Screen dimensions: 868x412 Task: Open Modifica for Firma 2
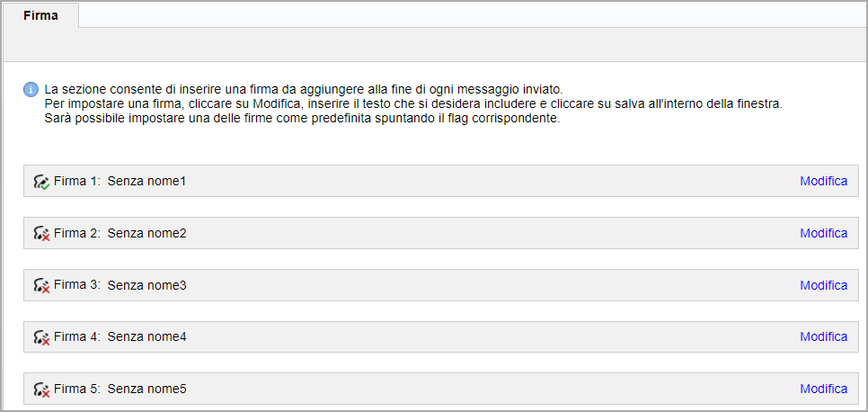click(824, 234)
